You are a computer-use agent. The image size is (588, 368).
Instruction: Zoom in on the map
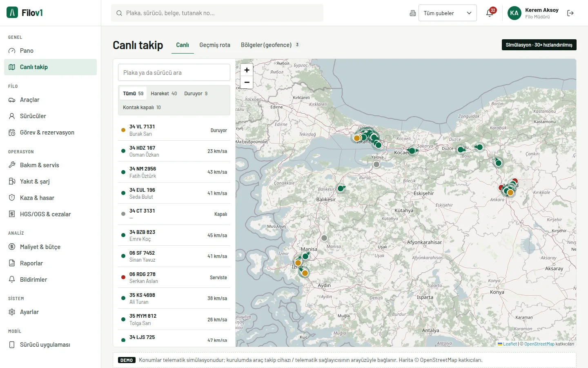pyautogui.click(x=247, y=70)
